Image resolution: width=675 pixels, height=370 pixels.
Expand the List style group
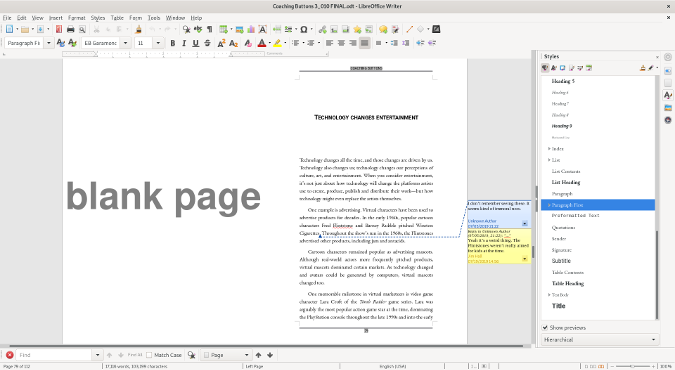(x=549, y=160)
